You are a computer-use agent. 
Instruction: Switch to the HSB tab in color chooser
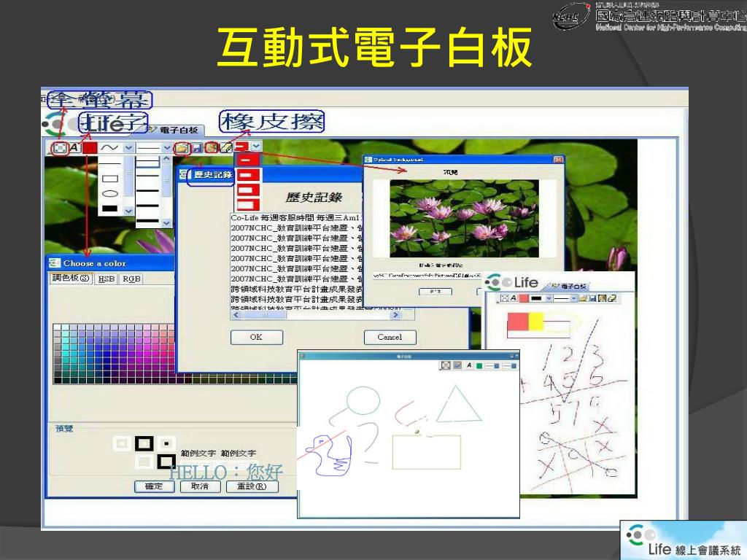click(107, 279)
